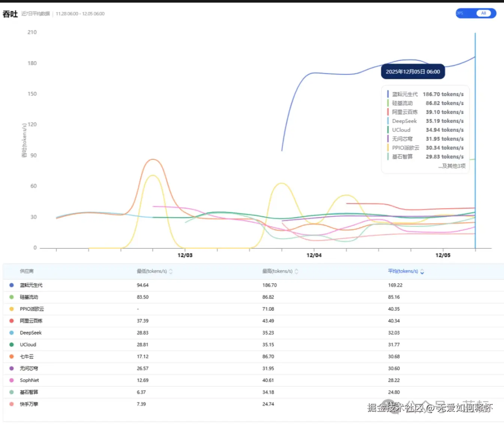Screen dimensions: 504x424
Task: Click the purple dot for 无问芯穹
Action: coord(12,368)
